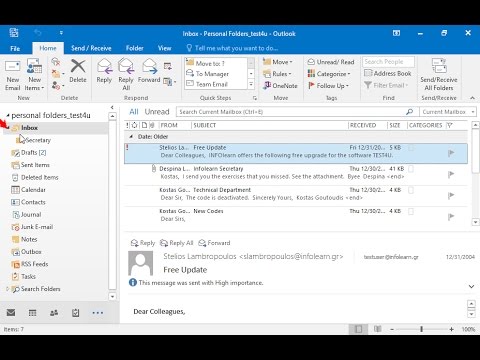Select the Secretary subfolder
Image resolution: width=480 pixels, height=360 pixels.
tap(37, 140)
